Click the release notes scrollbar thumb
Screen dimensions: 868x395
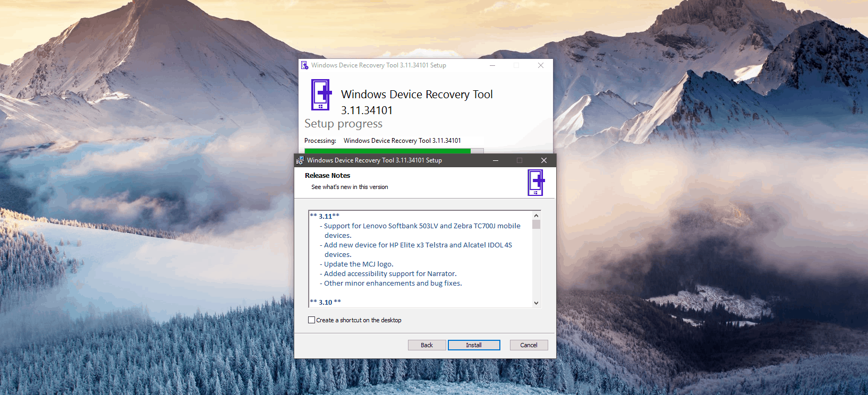(536, 224)
